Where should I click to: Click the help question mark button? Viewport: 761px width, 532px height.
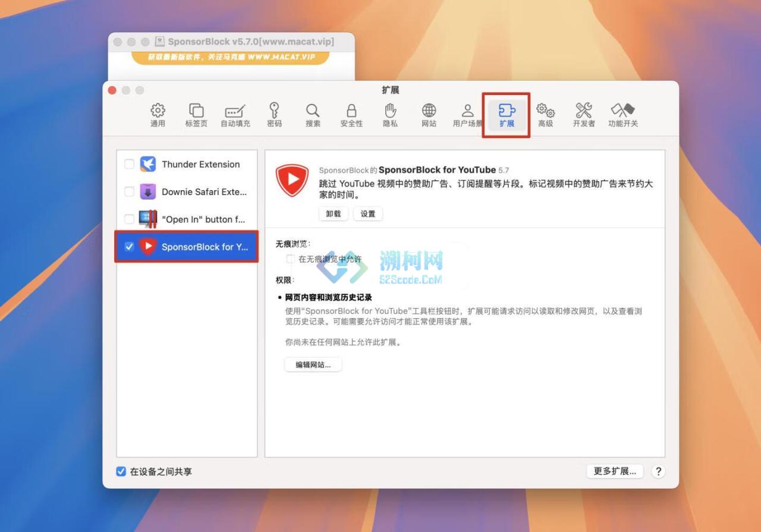[x=658, y=471]
